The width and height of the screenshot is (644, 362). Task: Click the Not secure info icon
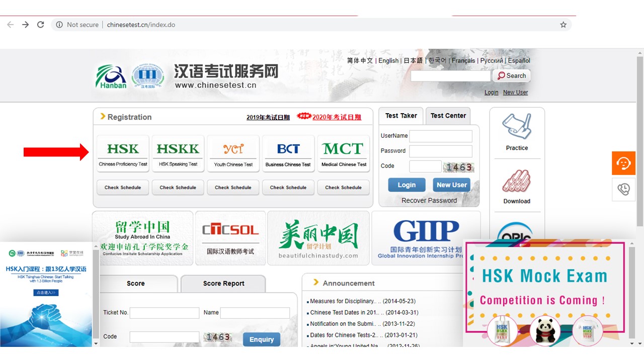[x=59, y=25]
